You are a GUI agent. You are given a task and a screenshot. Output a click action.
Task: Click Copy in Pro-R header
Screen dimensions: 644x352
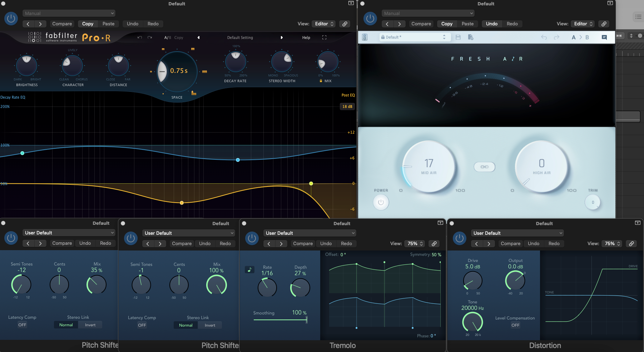[88, 24]
